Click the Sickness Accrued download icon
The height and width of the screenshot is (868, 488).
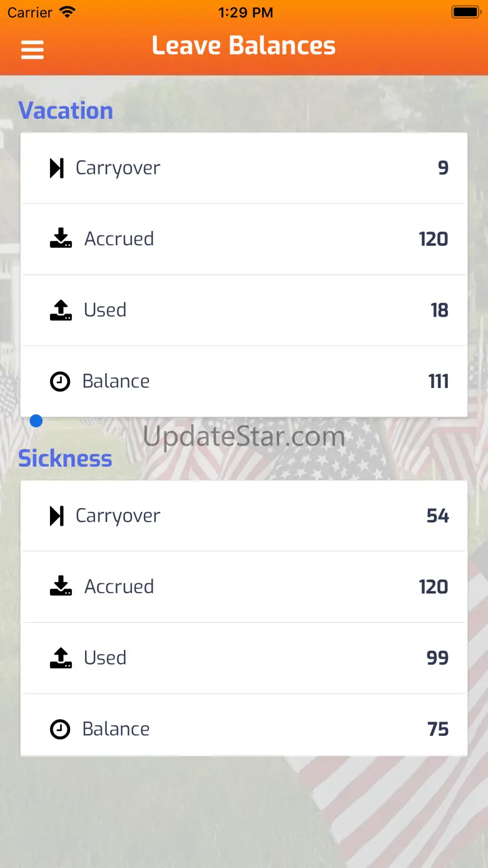[61, 586]
